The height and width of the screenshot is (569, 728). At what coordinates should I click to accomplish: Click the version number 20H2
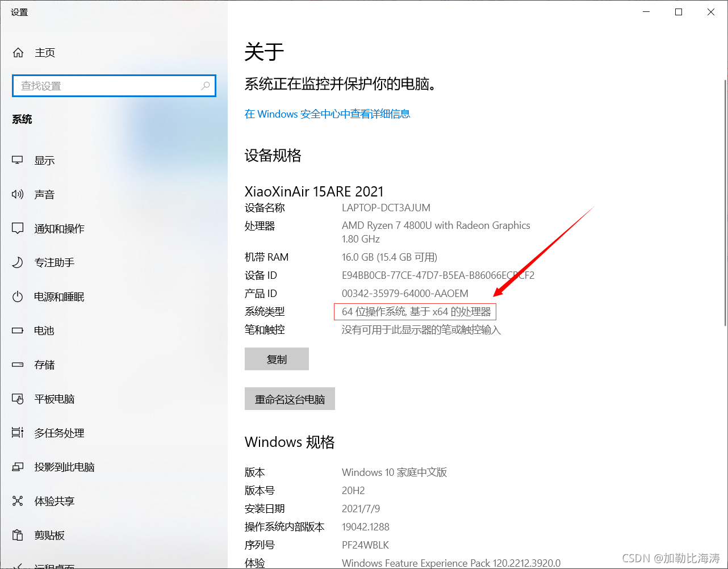click(x=353, y=491)
